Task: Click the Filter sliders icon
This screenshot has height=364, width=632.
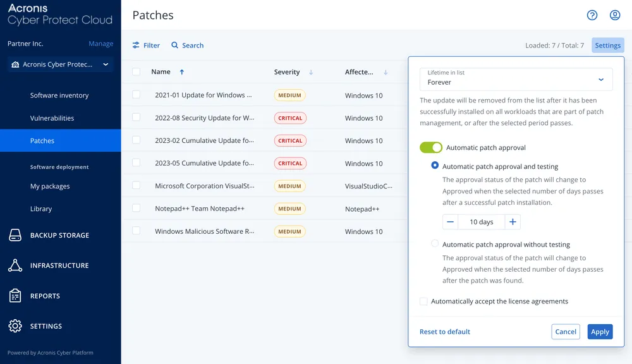Action: 136,45
